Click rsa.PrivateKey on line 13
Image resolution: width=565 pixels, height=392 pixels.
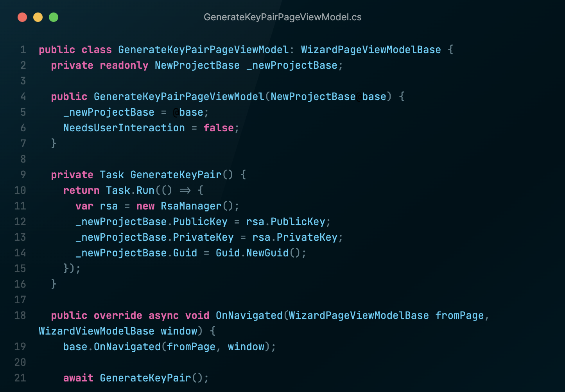[295, 237]
